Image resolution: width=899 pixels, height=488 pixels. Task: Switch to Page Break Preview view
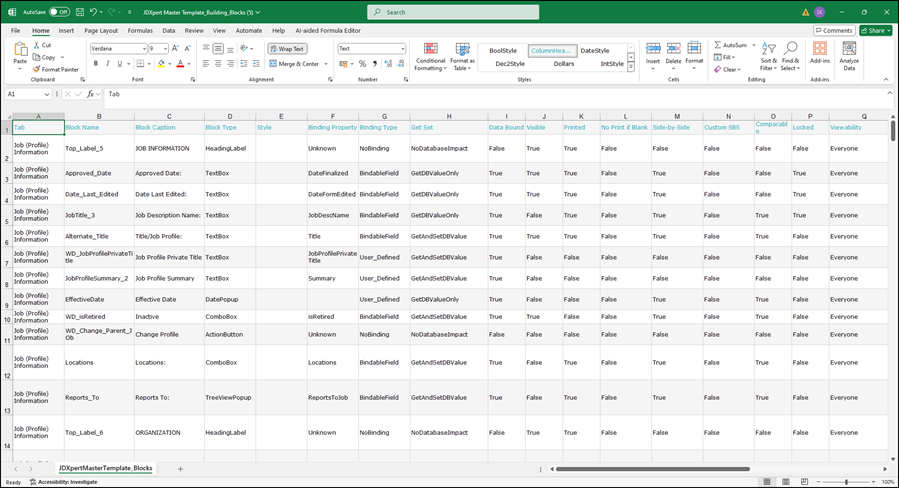(x=804, y=482)
